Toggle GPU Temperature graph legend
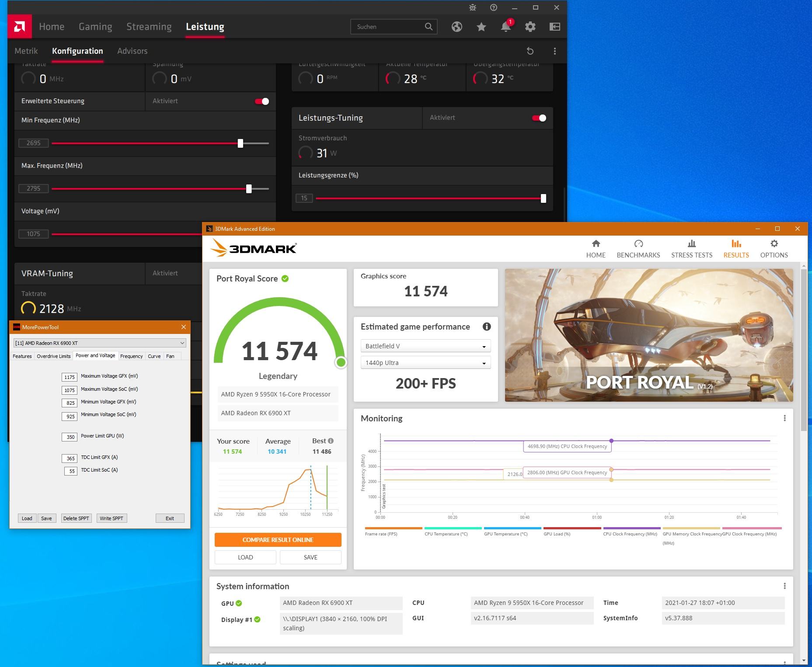The width and height of the screenshot is (812, 667). [512, 531]
